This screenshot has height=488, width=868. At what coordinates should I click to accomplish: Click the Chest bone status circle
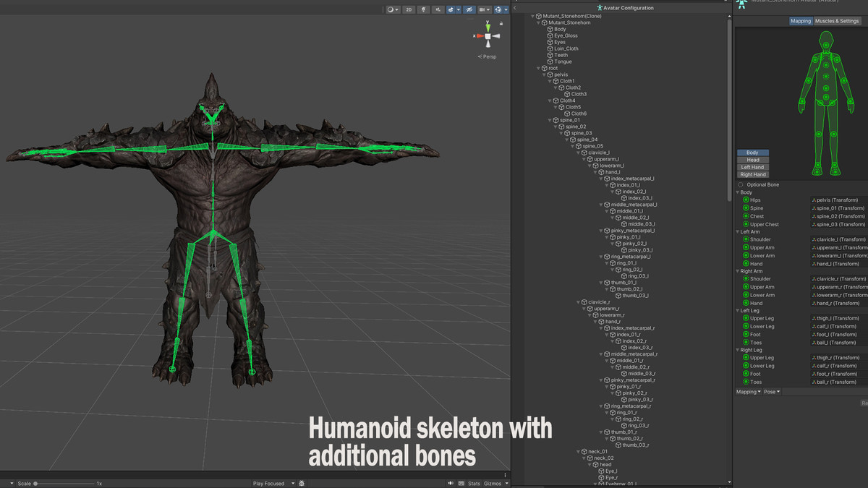pos(746,216)
